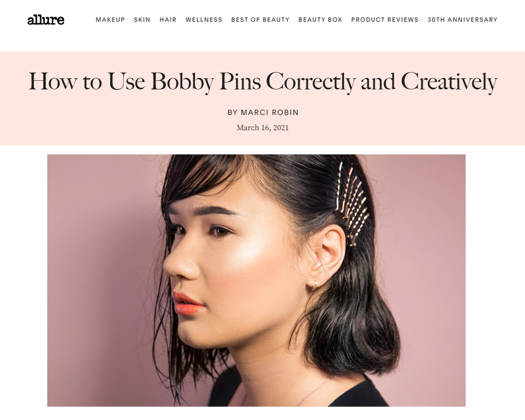Viewport: 525px width, 420px height.
Task: Click the model's coral lips
Action: tap(188, 304)
